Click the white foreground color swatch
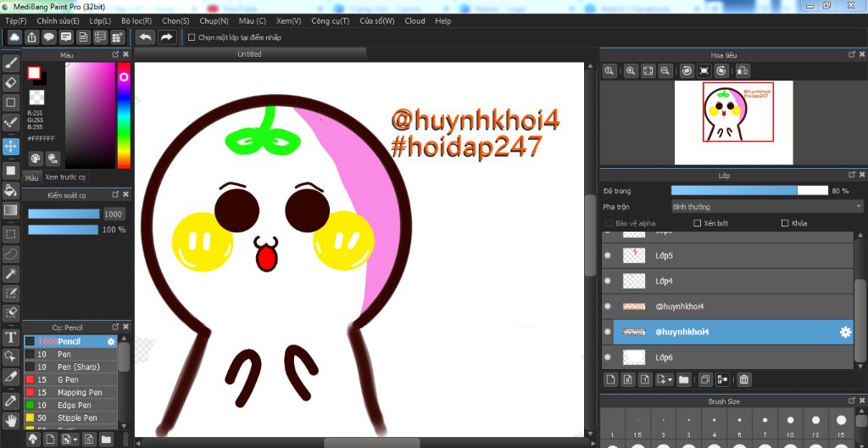 (34, 73)
